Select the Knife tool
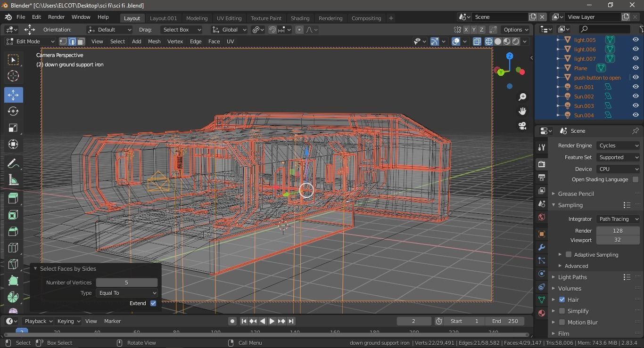 tap(13, 264)
